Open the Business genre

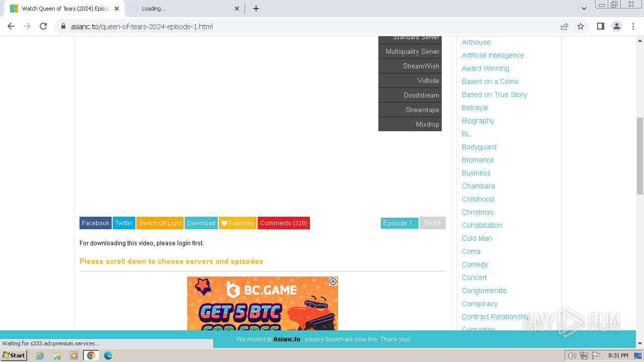[x=476, y=173]
